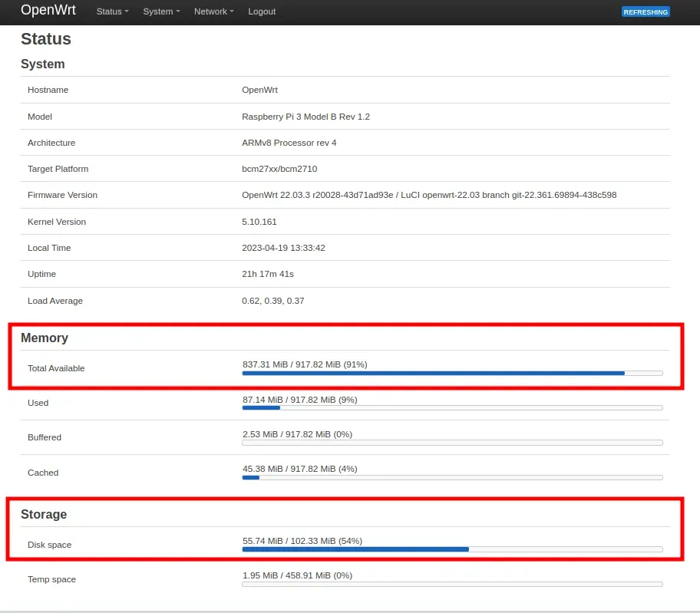Select the text 2.53 MiB / 917.82 MiB (0%)
700x613 pixels.
pos(297,434)
